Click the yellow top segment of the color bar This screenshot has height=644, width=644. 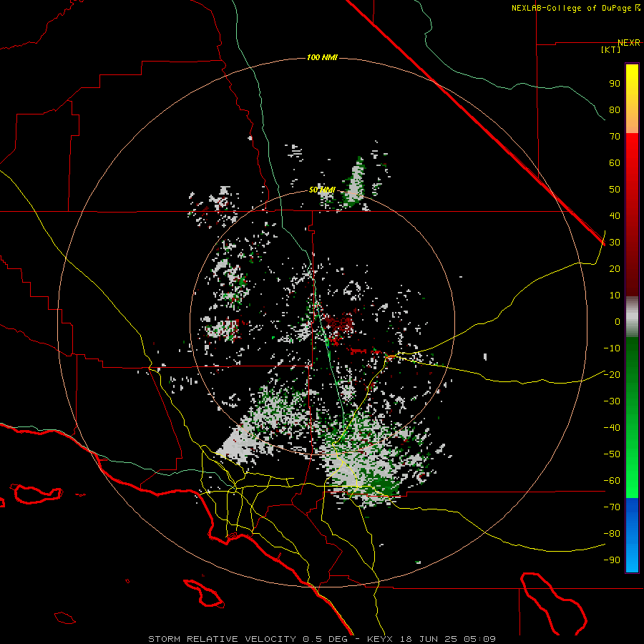(632, 99)
